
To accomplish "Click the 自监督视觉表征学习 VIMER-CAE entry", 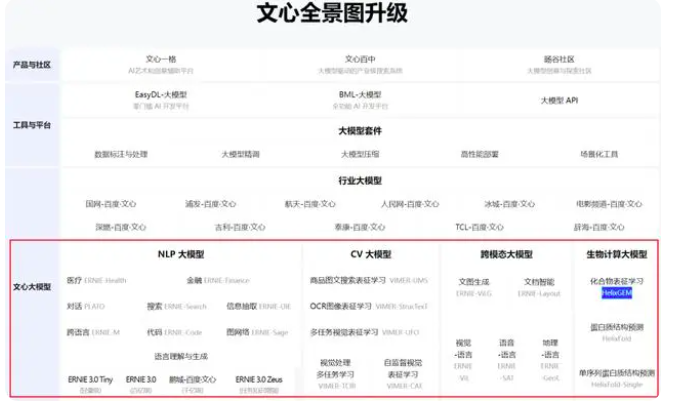I will coord(404,374).
